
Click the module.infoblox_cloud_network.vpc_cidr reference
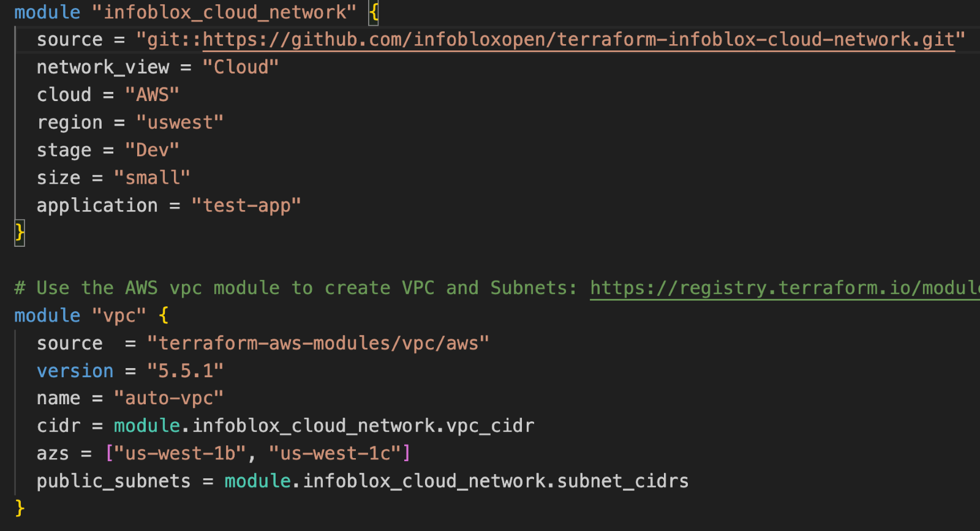pos(324,426)
